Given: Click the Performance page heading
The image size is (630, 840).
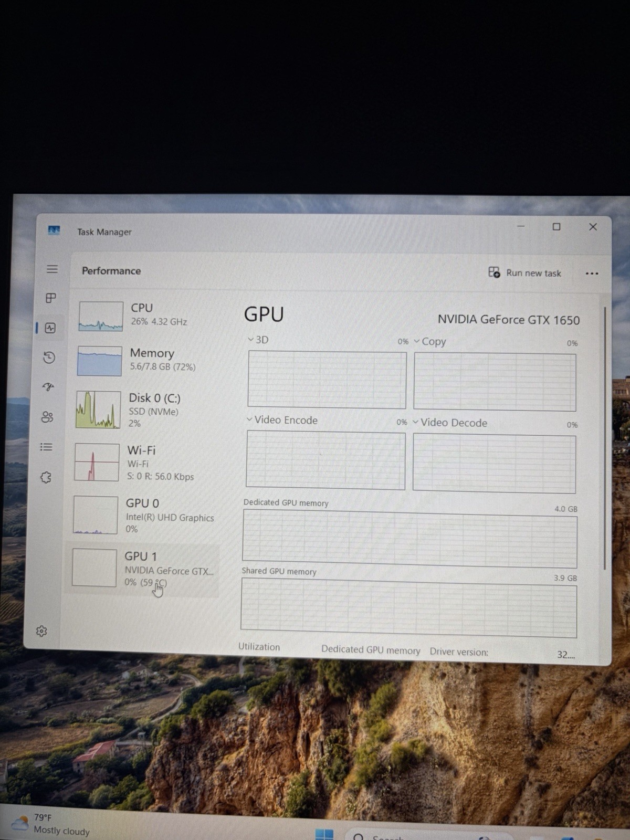Looking at the screenshot, I should 111,271.
